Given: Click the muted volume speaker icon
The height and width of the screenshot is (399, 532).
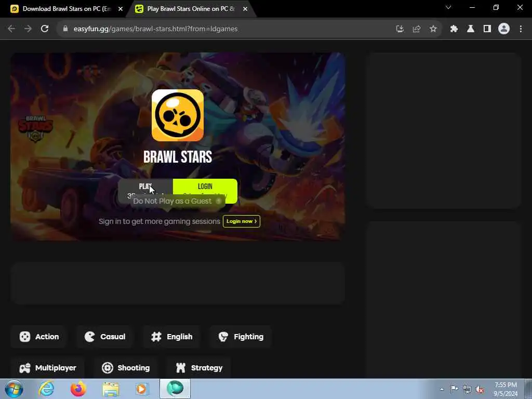Looking at the screenshot, I should tap(480, 389).
